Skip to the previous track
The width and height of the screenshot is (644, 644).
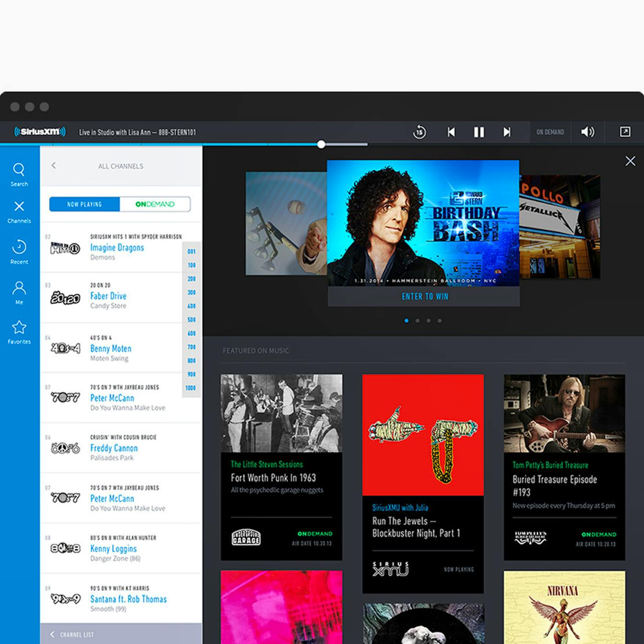pos(451,132)
